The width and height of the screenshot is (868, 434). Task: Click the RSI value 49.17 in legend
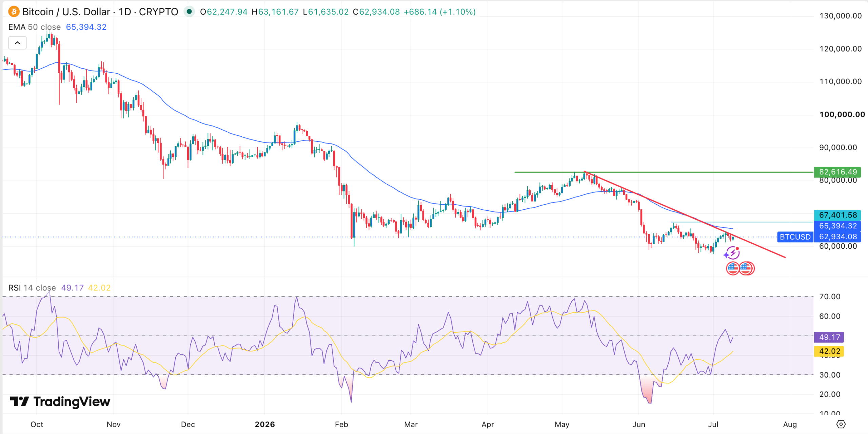point(72,288)
